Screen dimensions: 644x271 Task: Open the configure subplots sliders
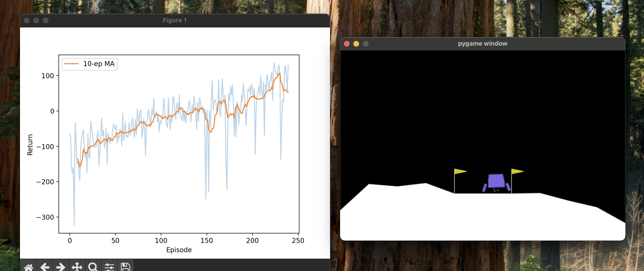109,267
